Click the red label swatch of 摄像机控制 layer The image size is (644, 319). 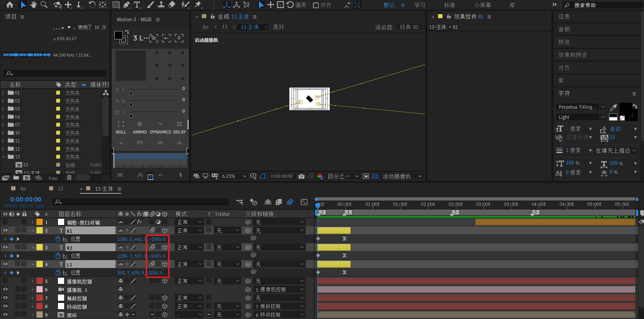click(39, 281)
